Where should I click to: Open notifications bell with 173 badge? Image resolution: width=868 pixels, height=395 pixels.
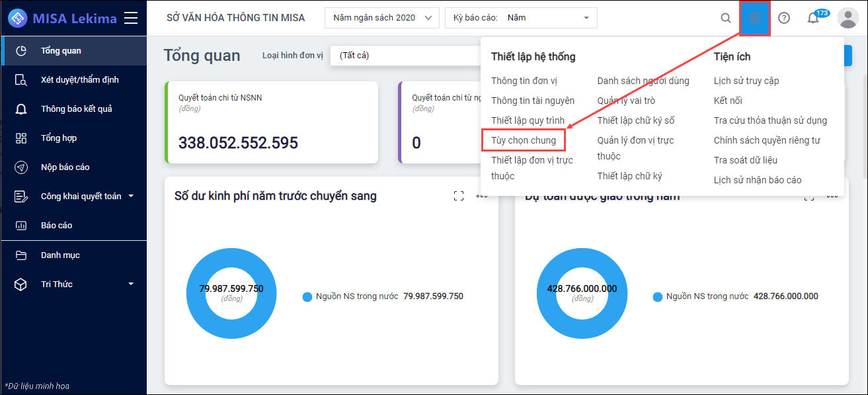814,18
